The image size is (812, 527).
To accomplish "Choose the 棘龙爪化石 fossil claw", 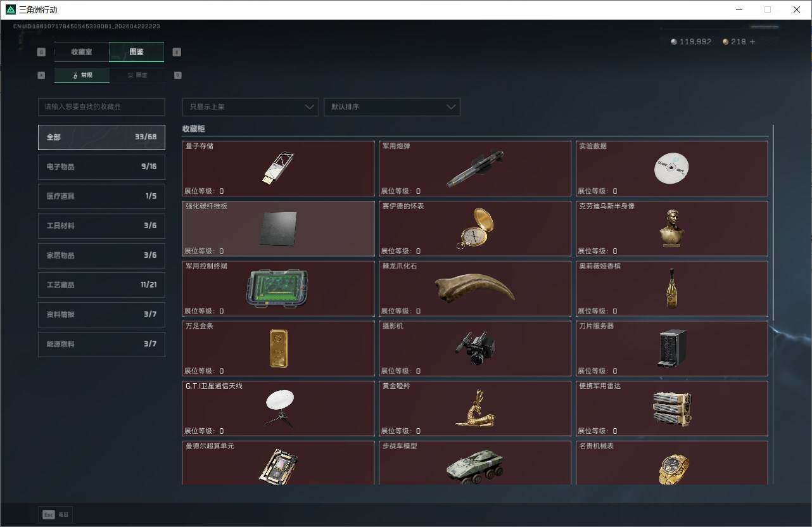I will pyautogui.click(x=475, y=289).
